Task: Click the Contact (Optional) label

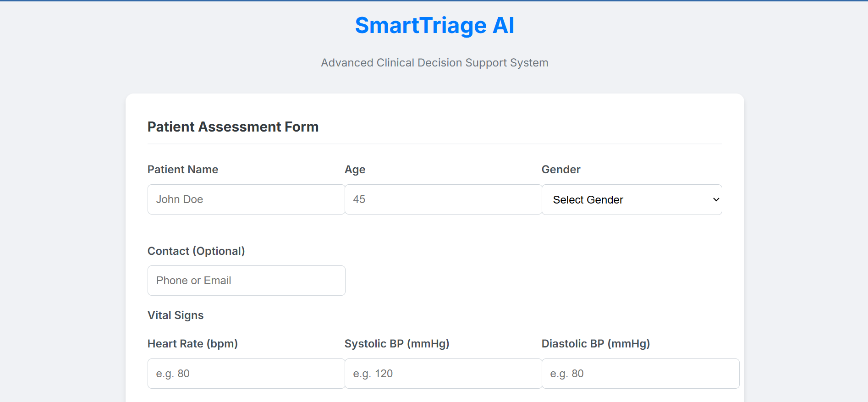Action: pos(196,251)
